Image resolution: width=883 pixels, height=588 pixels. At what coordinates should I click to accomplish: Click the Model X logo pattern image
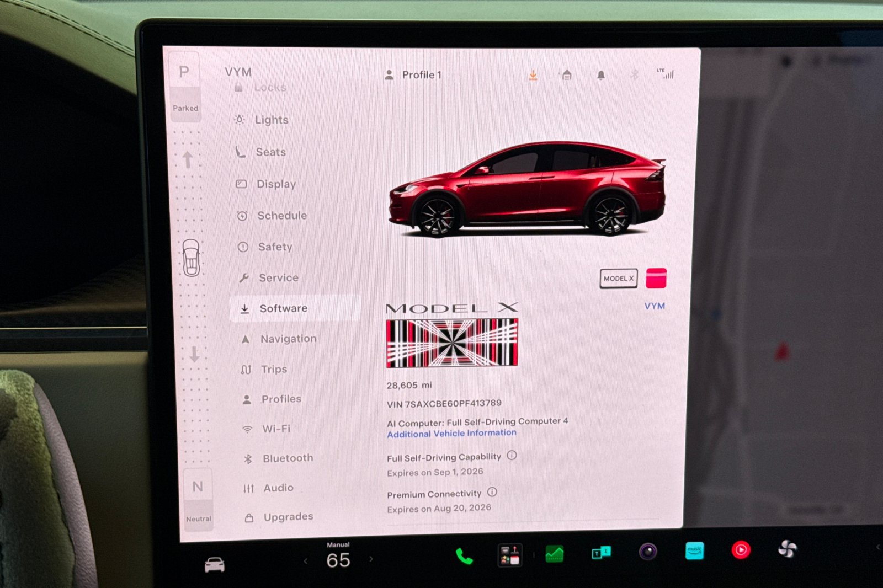pyautogui.click(x=452, y=343)
